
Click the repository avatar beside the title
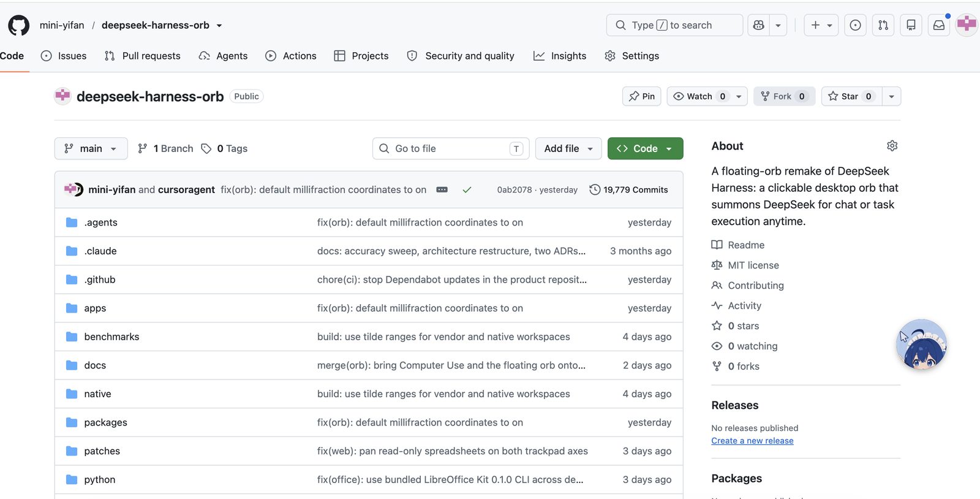pyautogui.click(x=62, y=96)
